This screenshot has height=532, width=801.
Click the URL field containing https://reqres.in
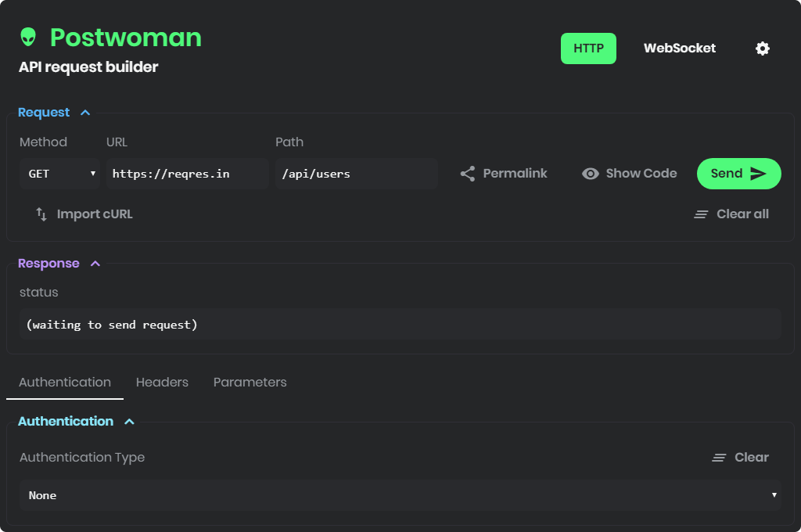187,173
